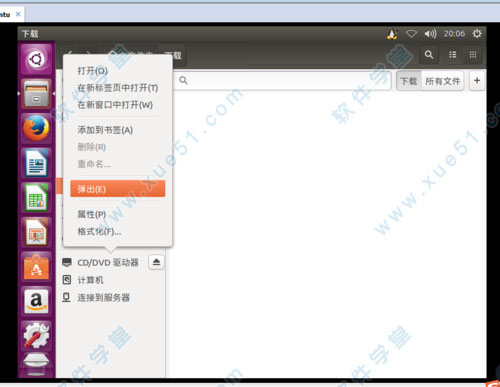The image size is (500, 387).
Task: Open Ubuntu Software Center from launcher
Action: [36, 267]
